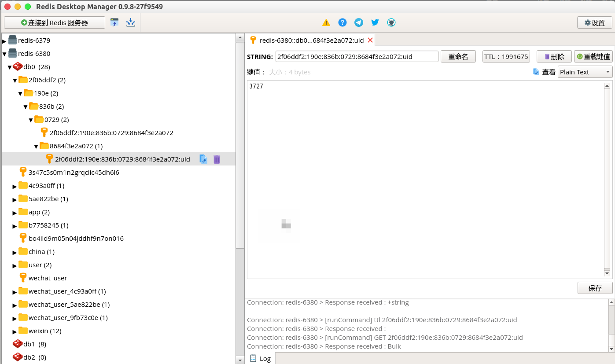
Task: Click purple trash icon in selected tree row
Action: 217,159
